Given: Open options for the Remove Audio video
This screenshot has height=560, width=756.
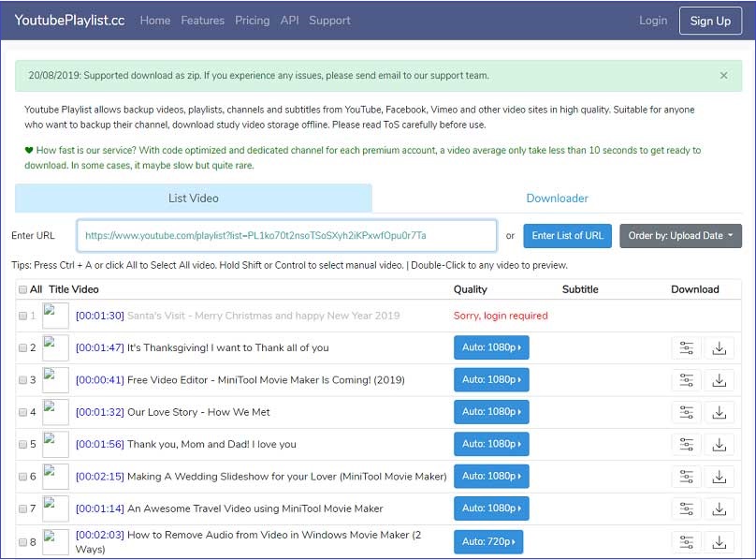Looking at the screenshot, I should click(x=686, y=541).
